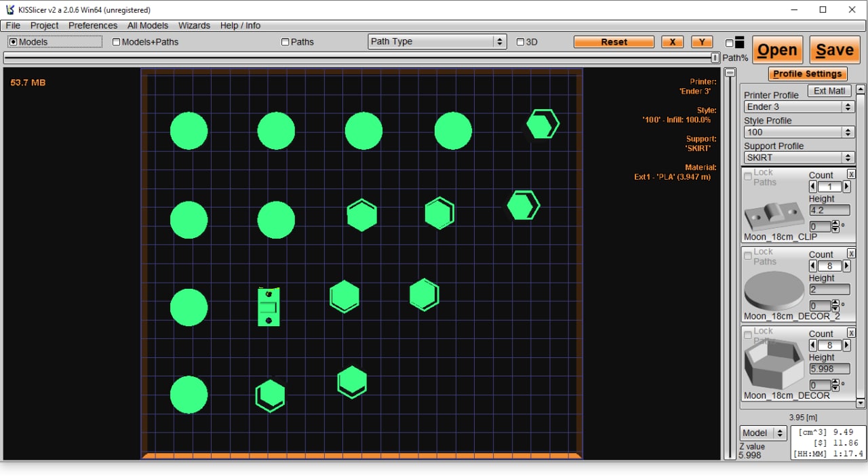The width and height of the screenshot is (868, 476).
Task: Decrease count for Moon_18cm_DECOR_2
Action: (813, 266)
